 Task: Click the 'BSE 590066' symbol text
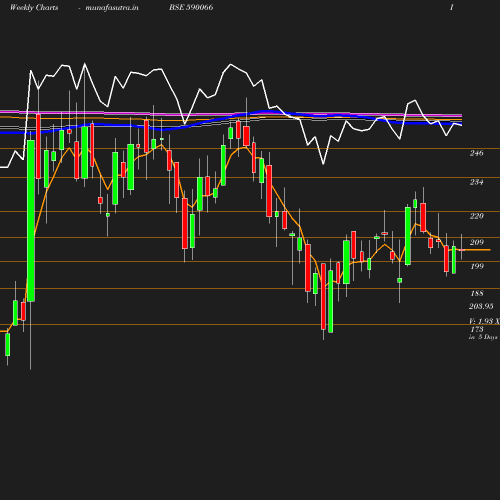191,8
